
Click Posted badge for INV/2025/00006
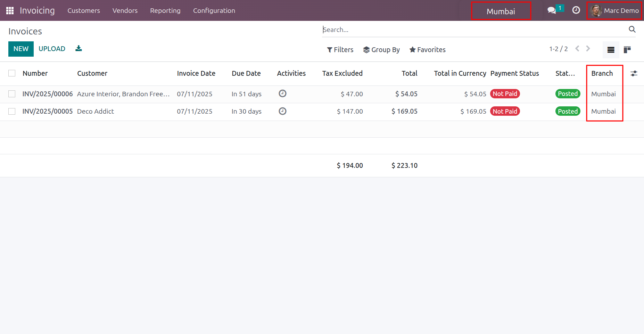[x=568, y=93]
